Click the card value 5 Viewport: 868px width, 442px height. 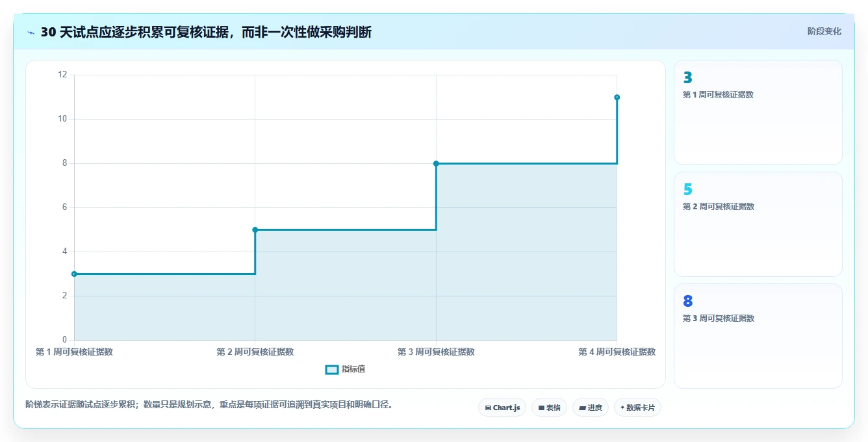pos(687,190)
